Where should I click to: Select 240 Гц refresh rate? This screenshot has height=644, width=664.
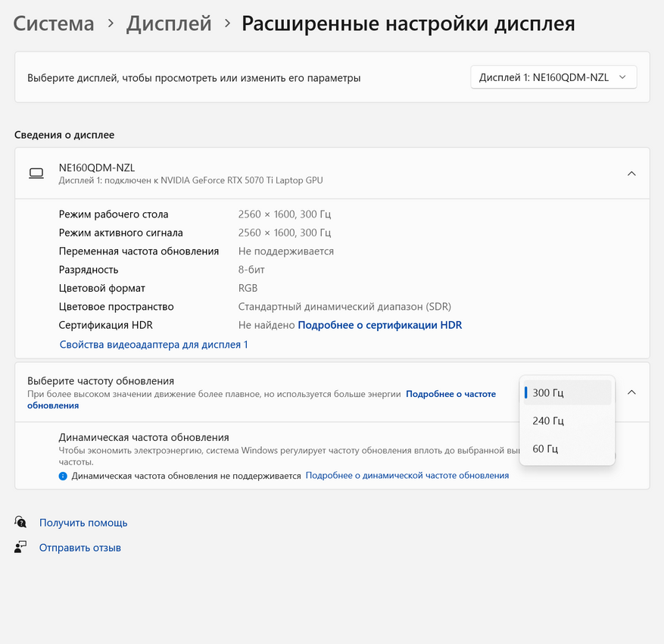click(x=567, y=420)
